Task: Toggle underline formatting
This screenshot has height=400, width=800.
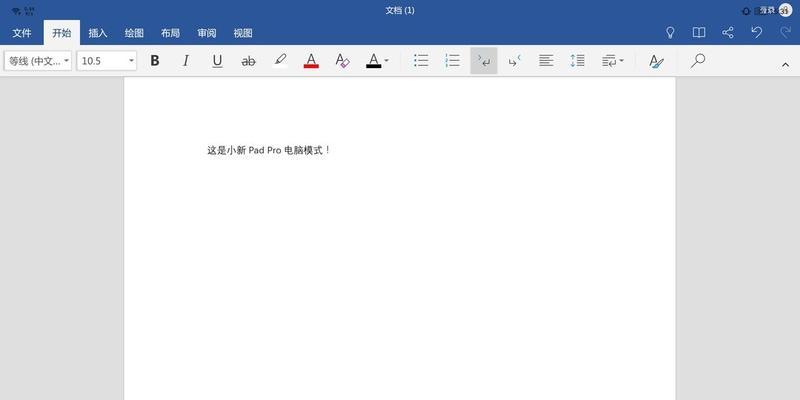Action: point(217,61)
